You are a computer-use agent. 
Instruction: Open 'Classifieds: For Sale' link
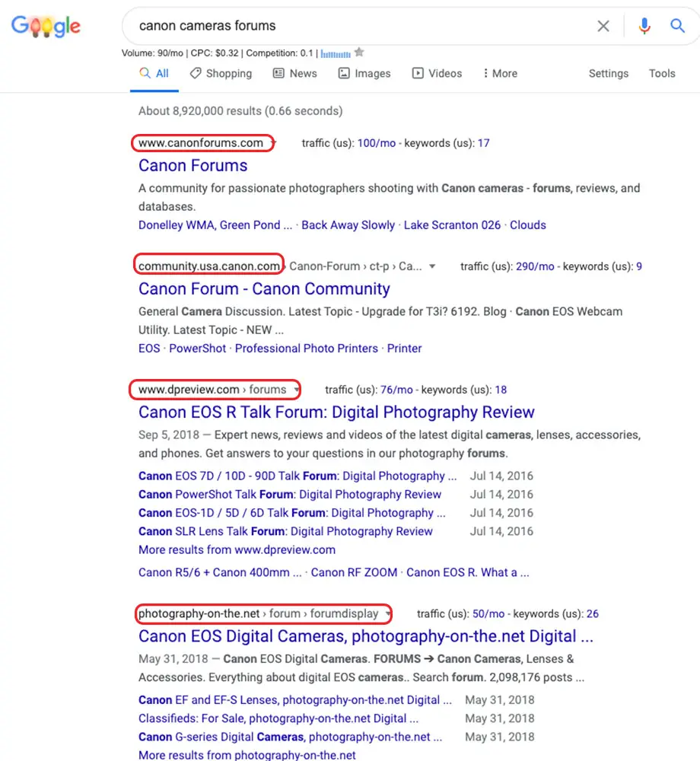pos(278,719)
